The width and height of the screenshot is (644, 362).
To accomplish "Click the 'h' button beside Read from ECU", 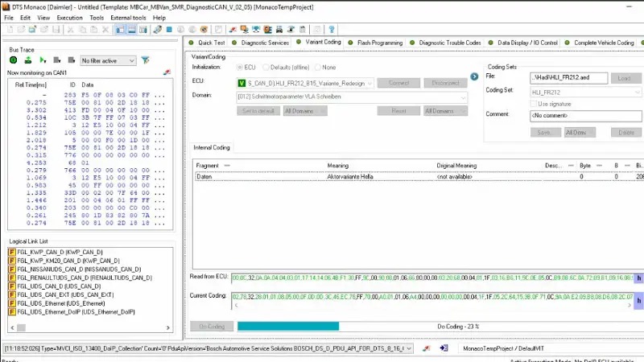I will [x=638, y=278].
